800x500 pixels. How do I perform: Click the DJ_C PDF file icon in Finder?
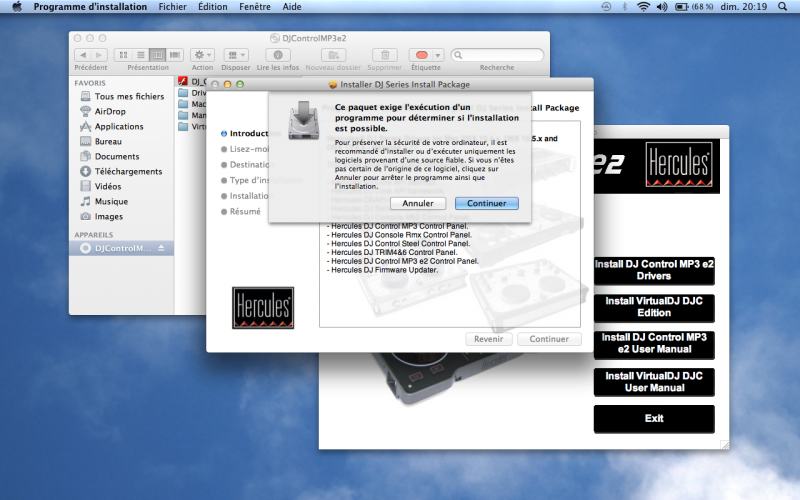(x=183, y=81)
